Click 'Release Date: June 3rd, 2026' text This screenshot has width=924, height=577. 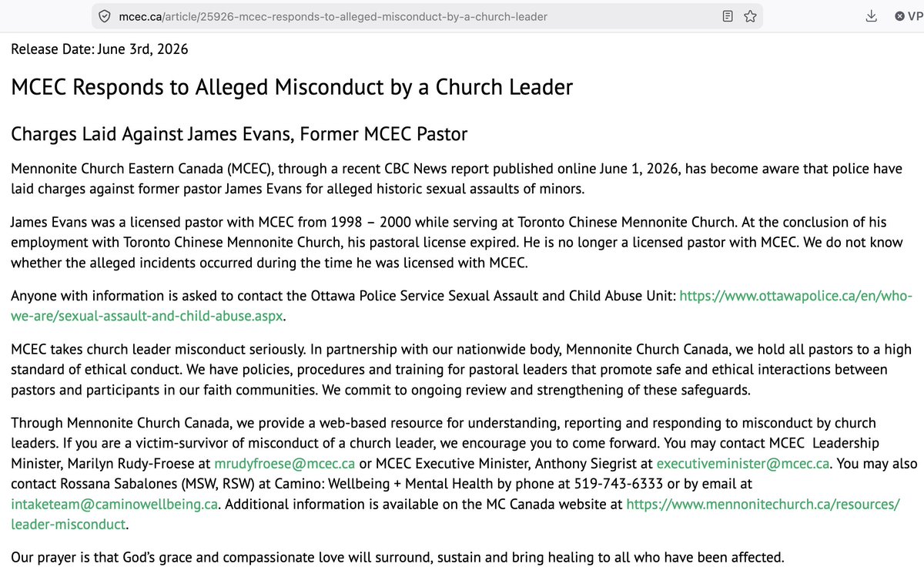(99, 49)
